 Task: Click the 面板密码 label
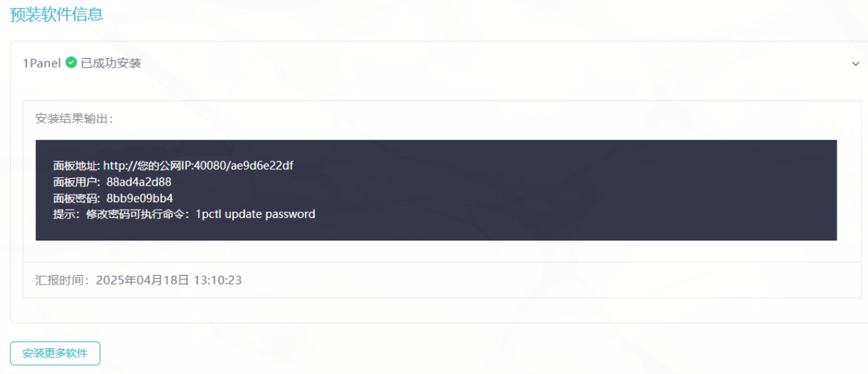click(75, 198)
